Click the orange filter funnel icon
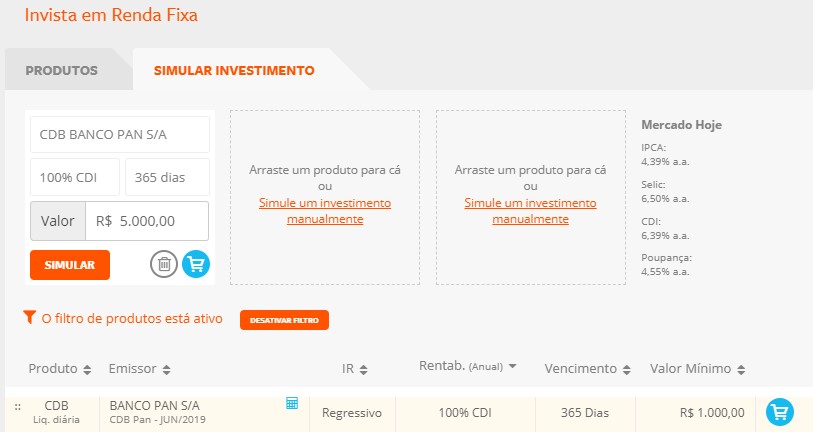 click(29, 318)
